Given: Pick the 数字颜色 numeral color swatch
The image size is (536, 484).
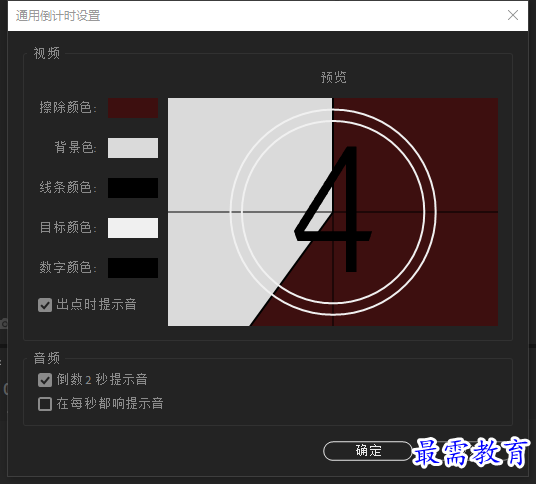Looking at the screenshot, I should coord(133,268).
